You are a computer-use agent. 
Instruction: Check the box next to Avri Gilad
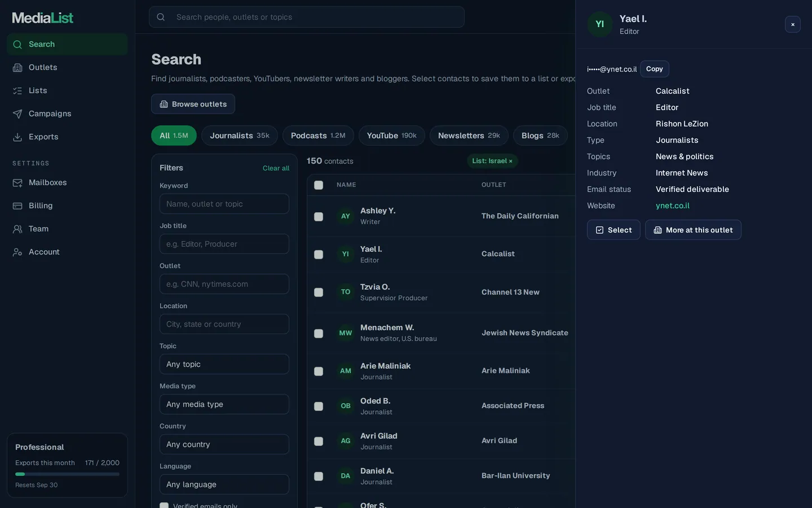click(x=319, y=441)
